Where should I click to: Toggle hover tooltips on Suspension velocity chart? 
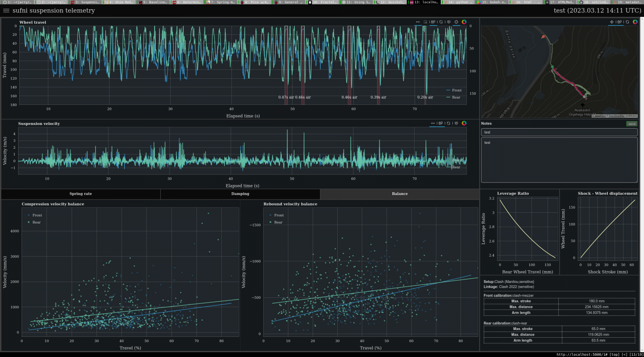(x=456, y=123)
